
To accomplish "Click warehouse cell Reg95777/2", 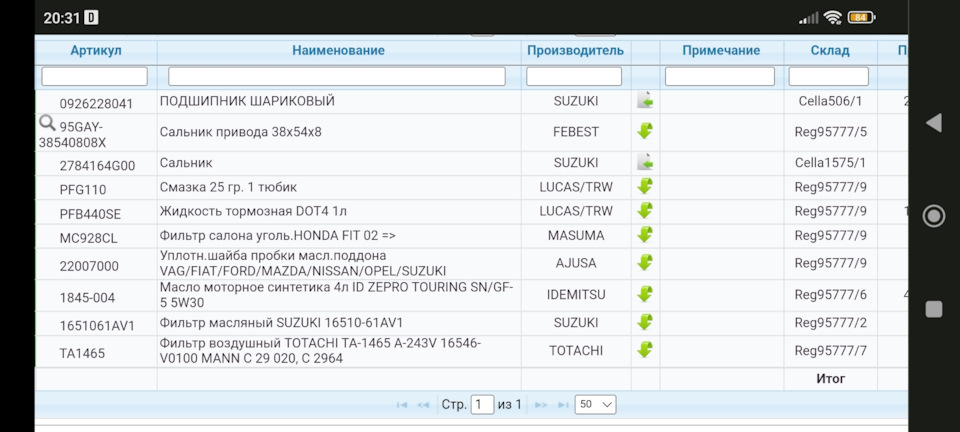I will 830,322.
